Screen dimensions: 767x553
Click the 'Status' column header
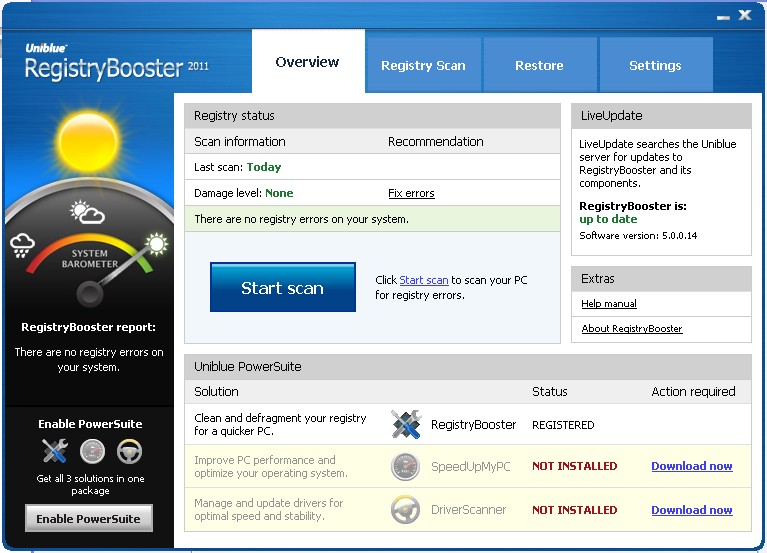tap(550, 392)
